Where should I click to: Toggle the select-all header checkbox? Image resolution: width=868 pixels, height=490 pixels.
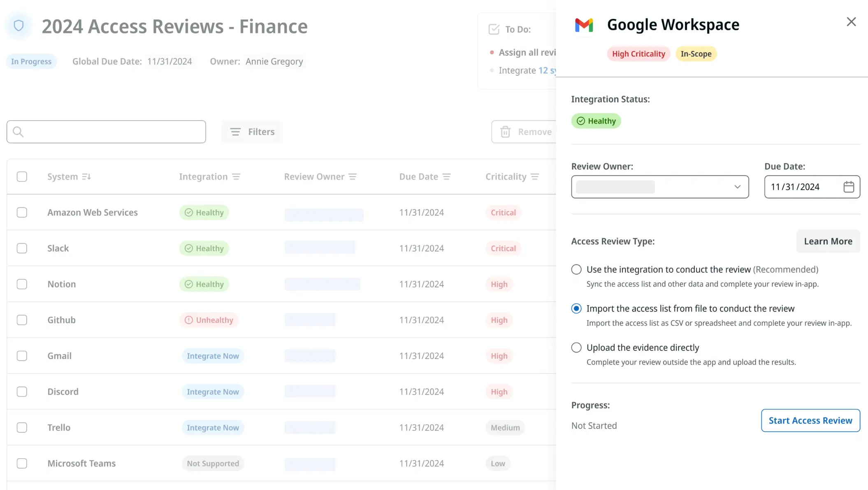(x=22, y=177)
